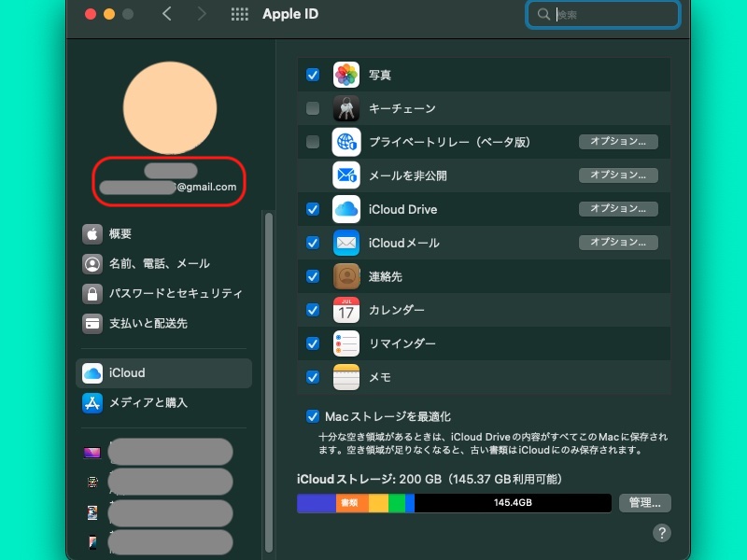This screenshot has width=747, height=560.
Task: Click the メールを非公開 envelope icon
Action: pyautogui.click(x=345, y=175)
